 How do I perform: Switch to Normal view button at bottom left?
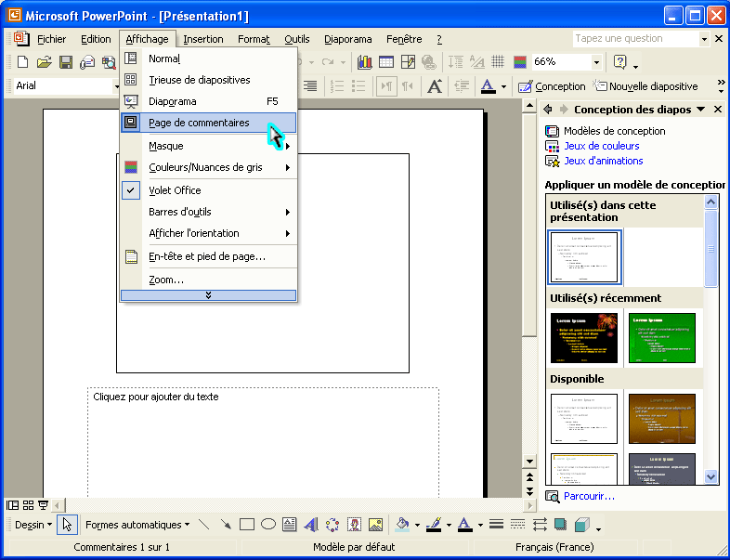pos(12,505)
